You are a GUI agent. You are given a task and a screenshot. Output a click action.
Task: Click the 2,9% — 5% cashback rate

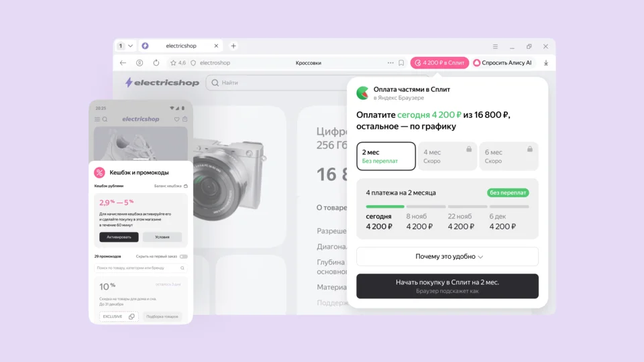(116, 202)
